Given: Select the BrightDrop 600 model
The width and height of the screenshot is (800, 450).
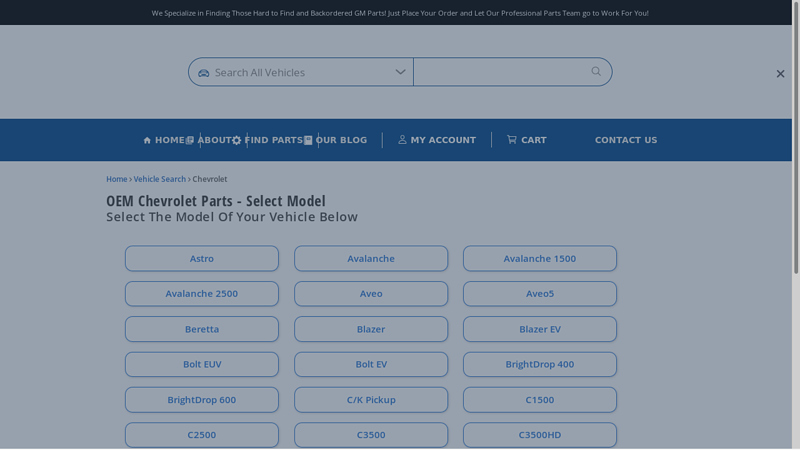Looking at the screenshot, I should click(x=202, y=400).
